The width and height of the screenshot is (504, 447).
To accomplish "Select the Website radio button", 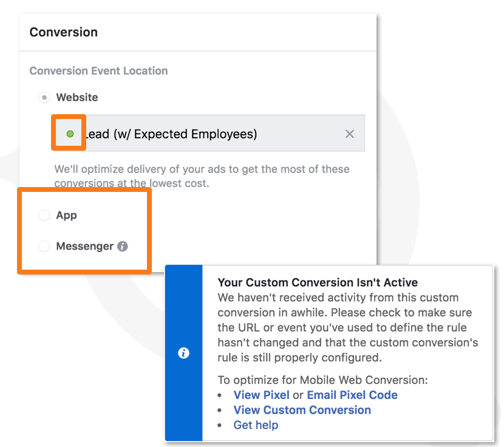I will coord(44,97).
